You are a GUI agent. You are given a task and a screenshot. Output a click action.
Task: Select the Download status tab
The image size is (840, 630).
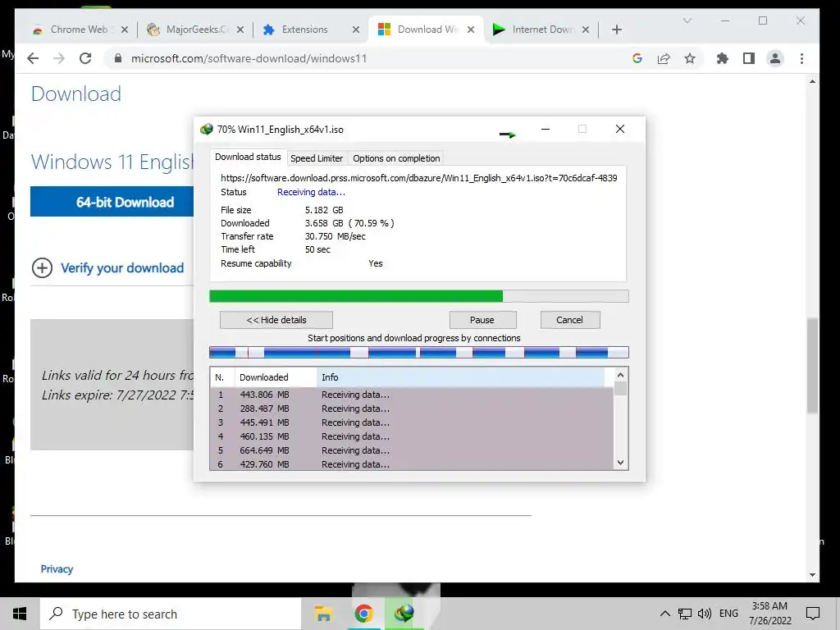click(x=248, y=157)
